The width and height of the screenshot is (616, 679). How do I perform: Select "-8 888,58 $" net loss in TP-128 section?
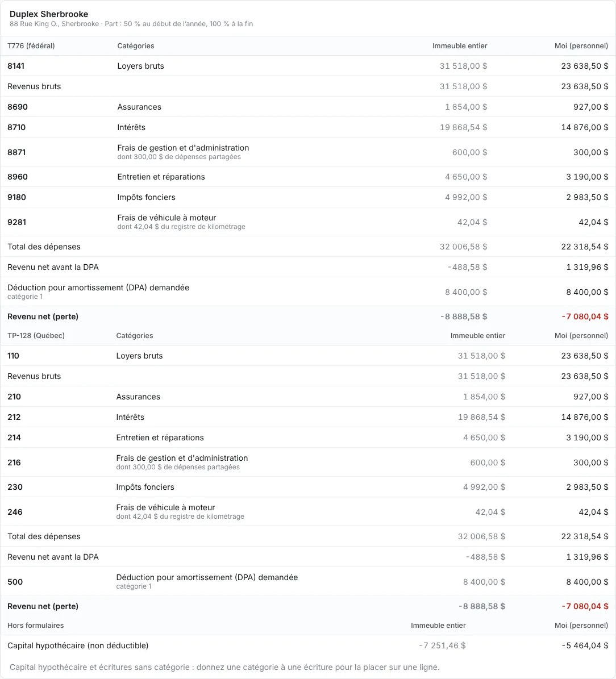(x=482, y=606)
